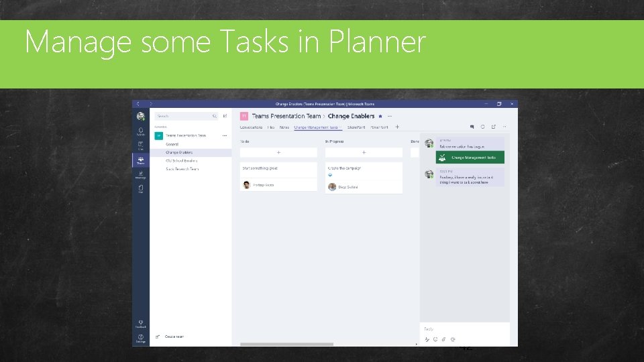Screen dimensions: 644x362
Task: Open Feedback lightbulb in left rail
Action: [140, 324]
